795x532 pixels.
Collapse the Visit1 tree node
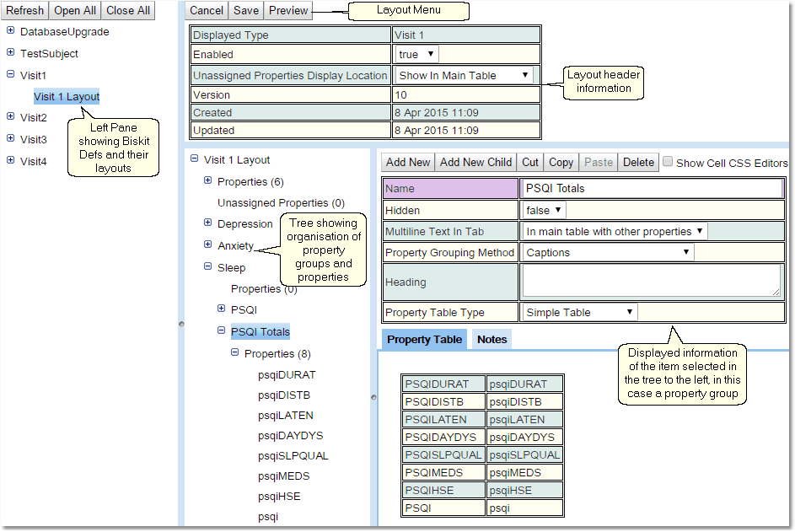(10, 75)
